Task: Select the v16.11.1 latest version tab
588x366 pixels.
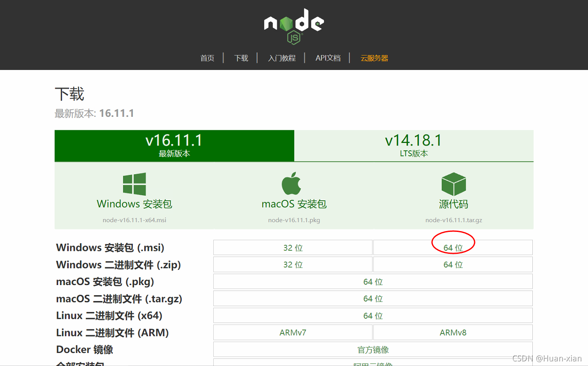Action: point(174,145)
